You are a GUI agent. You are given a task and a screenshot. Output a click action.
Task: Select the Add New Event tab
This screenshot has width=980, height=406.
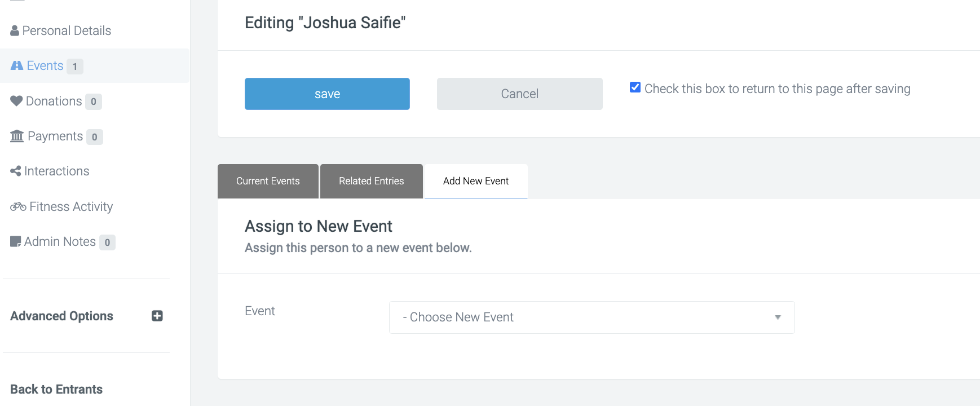tap(476, 181)
